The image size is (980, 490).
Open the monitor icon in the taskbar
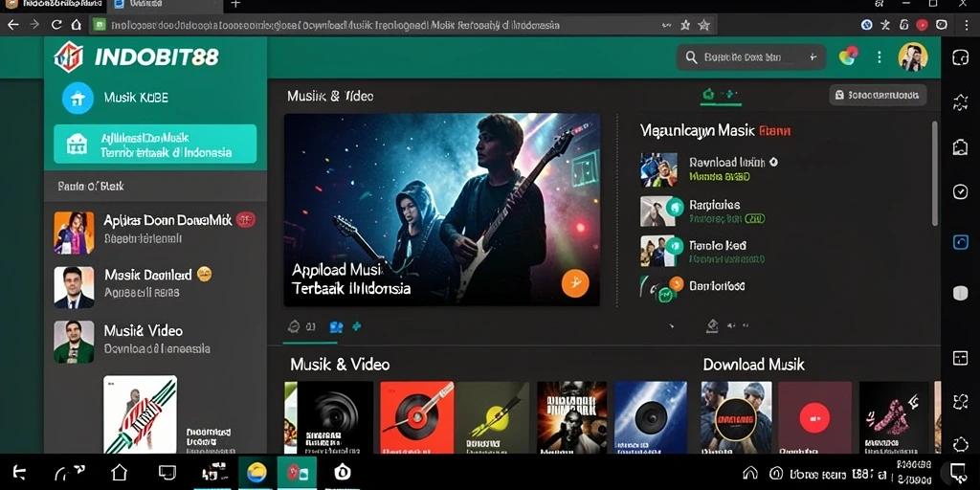pyautogui.click(x=167, y=473)
